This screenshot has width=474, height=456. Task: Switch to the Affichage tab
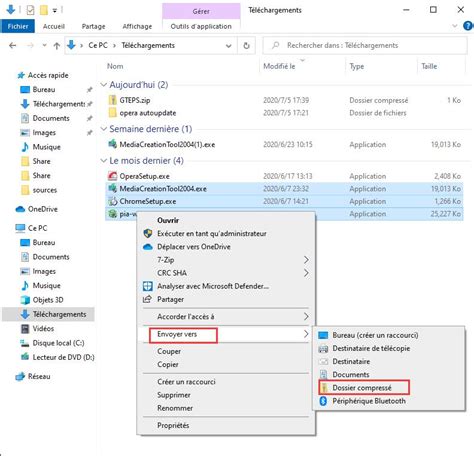tap(137, 26)
